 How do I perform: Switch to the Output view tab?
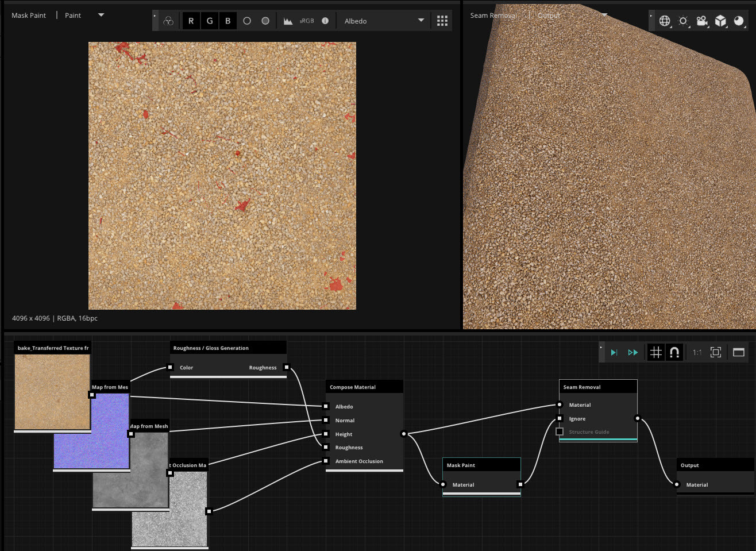click(549, 16)
